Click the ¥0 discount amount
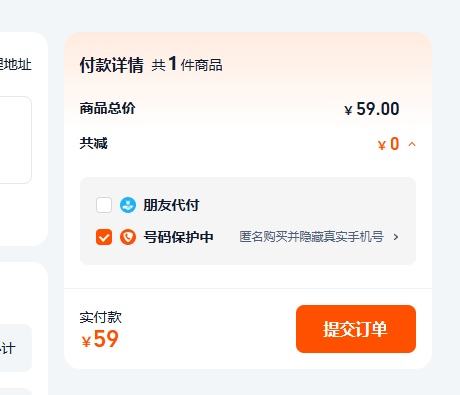Screen dimensions: 460x395 click(x=388, y=144)
